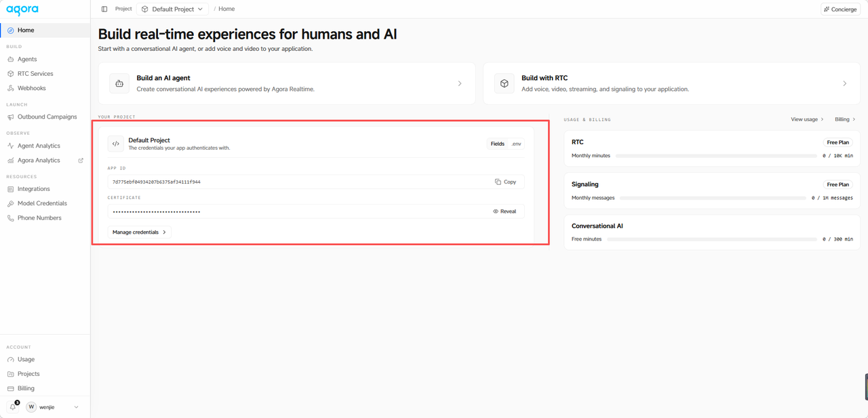Screen dimensions: 868x418
Task: Expand the wenjie account menu chevron
Action: (76, 407)
